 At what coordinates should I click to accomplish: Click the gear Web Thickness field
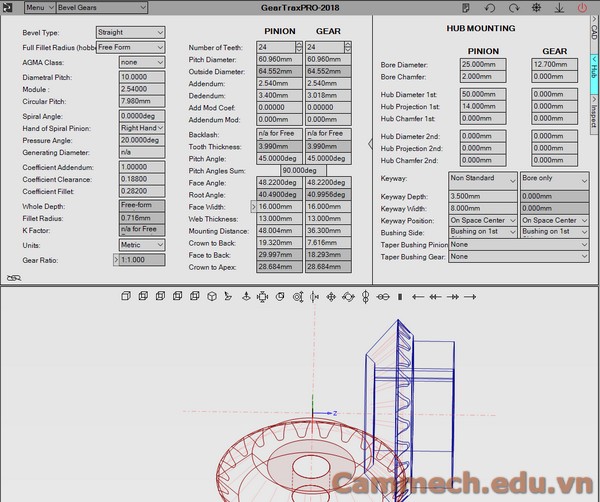(328, 218)
